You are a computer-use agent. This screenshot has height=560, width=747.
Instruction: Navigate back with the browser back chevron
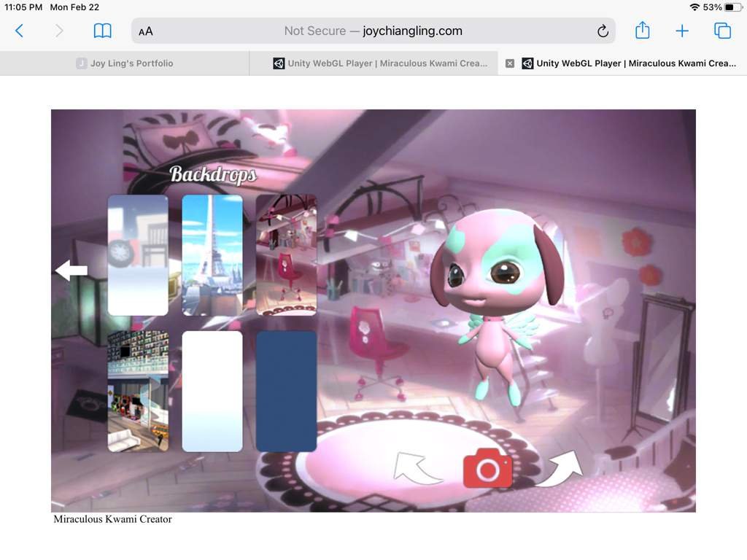coord(20,31)
